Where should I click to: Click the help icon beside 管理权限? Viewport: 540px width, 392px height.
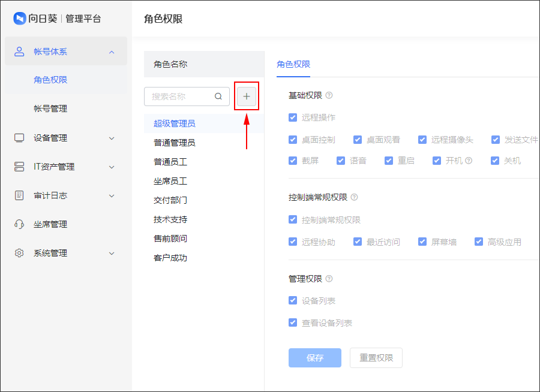pyautogui.click(x=329, y=279)
